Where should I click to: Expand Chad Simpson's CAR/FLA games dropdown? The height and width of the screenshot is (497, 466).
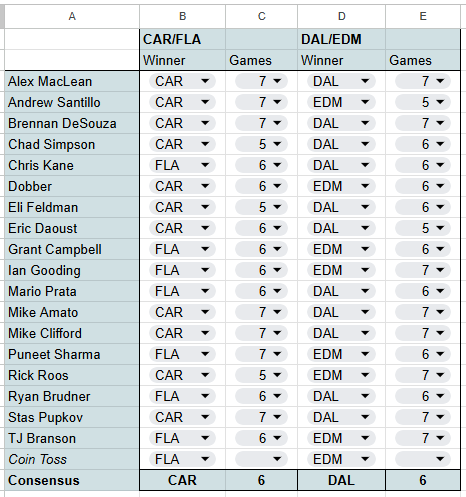pos(261,144)
